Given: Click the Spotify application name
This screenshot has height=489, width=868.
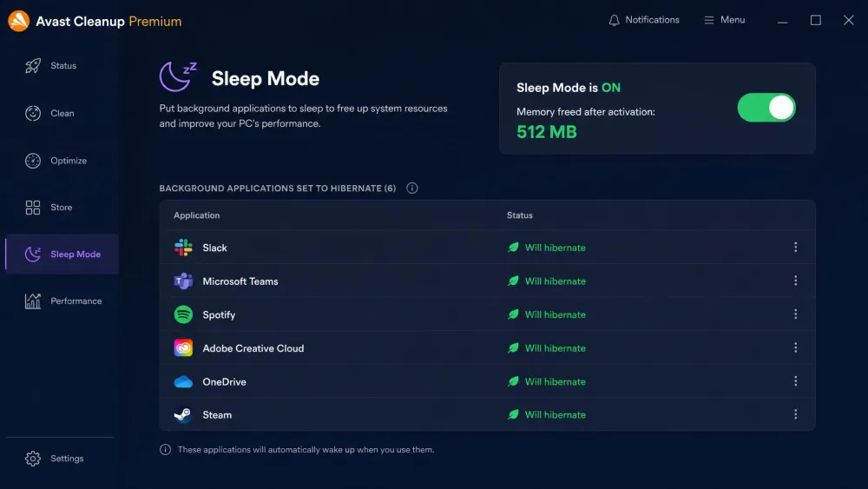Looking at the screenshot, I should pos(219,314).
